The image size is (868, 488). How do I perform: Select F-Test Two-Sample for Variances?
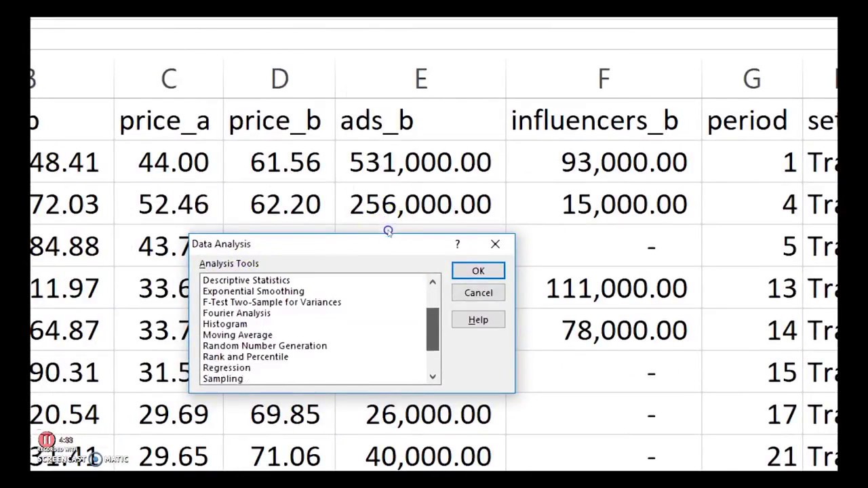[271, 302]
